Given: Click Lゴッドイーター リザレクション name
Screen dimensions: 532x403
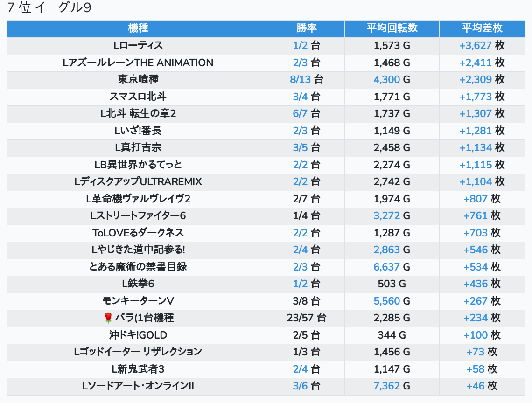Looking at the screenshot, I should pyautogui.click(x=138, y=352).
